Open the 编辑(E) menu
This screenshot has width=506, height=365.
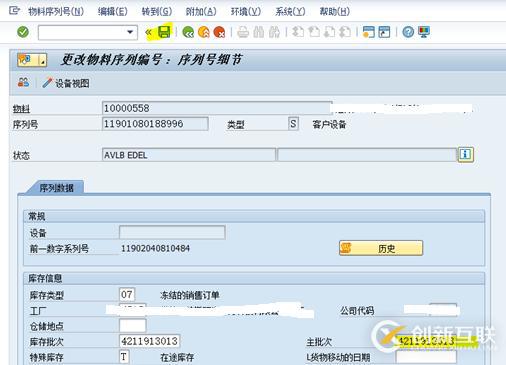(113, 12)
